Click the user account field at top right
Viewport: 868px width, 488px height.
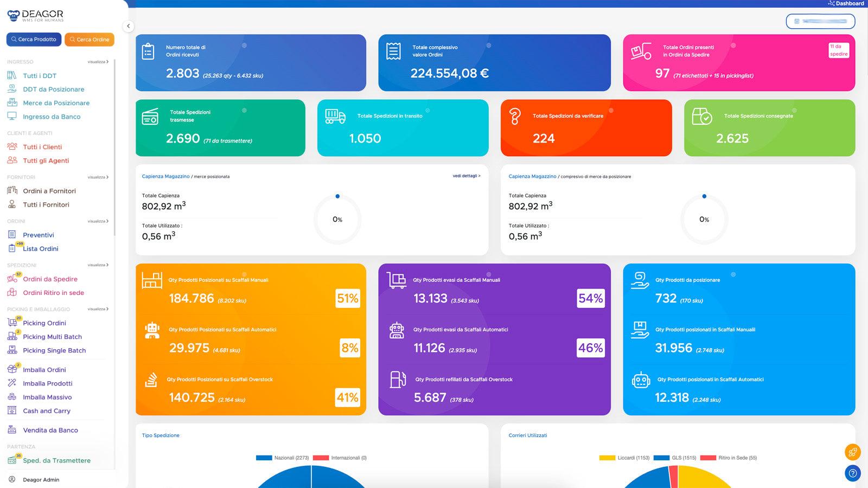point(820,22)
